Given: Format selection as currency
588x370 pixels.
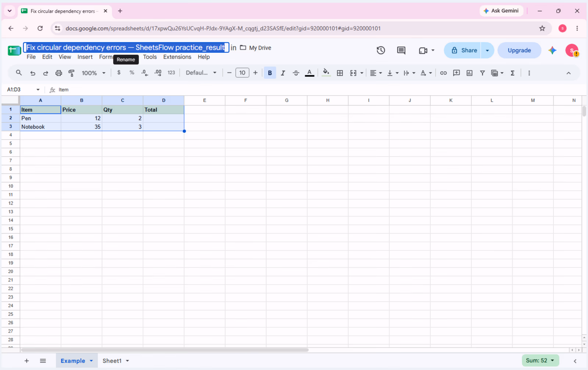Looking at the screenshot, I should pos(119,73).
